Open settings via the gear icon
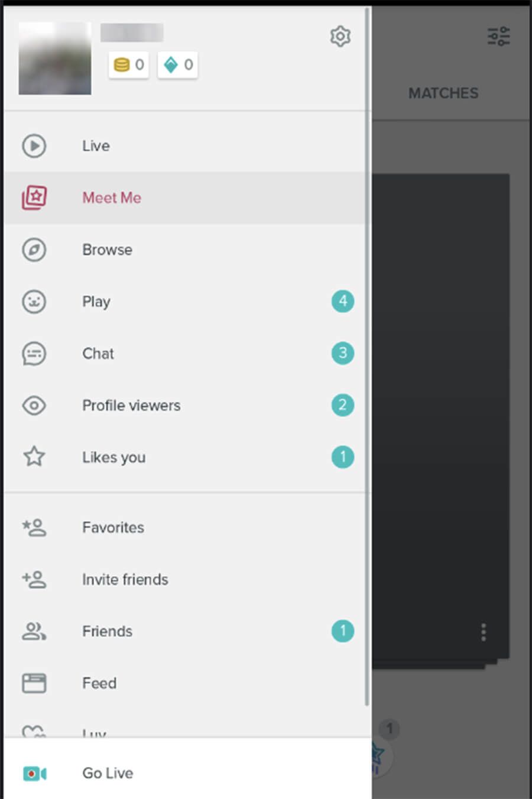Image resolution: width=532 pixels, height=799 pixels. [340, 36]
